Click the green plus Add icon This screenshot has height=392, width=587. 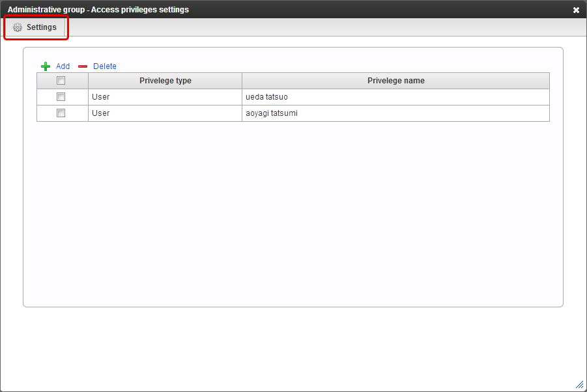(x=46, y=66)
